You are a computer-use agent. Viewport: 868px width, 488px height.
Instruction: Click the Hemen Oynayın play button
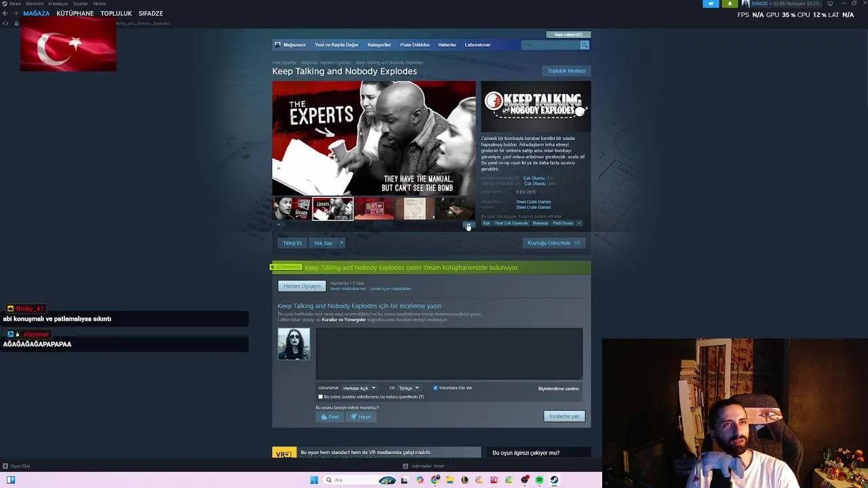[302, 286]
